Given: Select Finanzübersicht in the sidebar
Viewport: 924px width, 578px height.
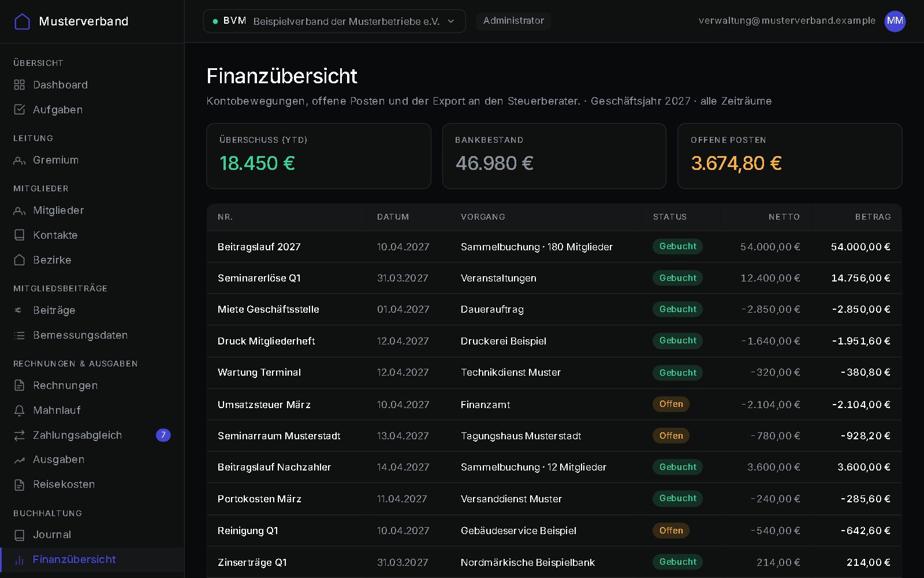Looking at the screenshot, I should [92, 560].
